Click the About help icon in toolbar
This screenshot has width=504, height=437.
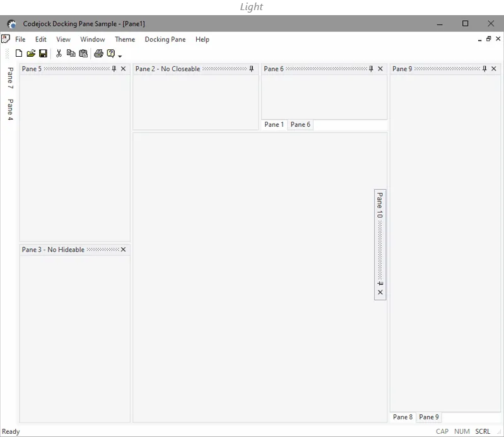point(110,54)
